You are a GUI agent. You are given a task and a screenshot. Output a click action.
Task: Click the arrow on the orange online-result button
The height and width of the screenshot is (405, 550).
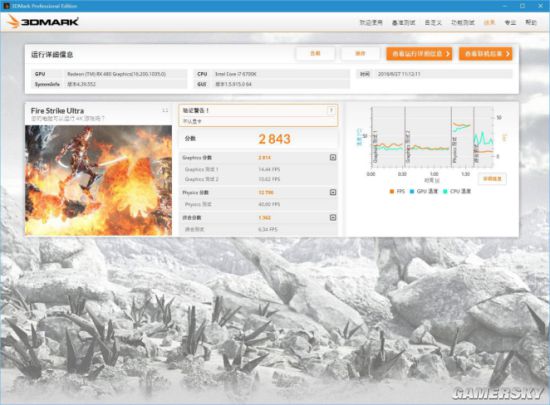(x=508, y=54)
